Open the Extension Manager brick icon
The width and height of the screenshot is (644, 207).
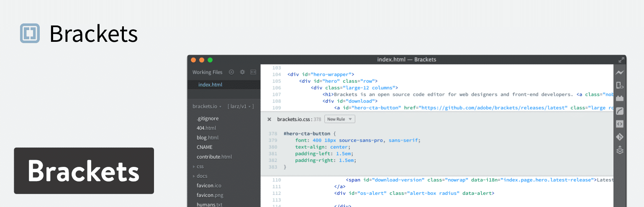(620, 98)
